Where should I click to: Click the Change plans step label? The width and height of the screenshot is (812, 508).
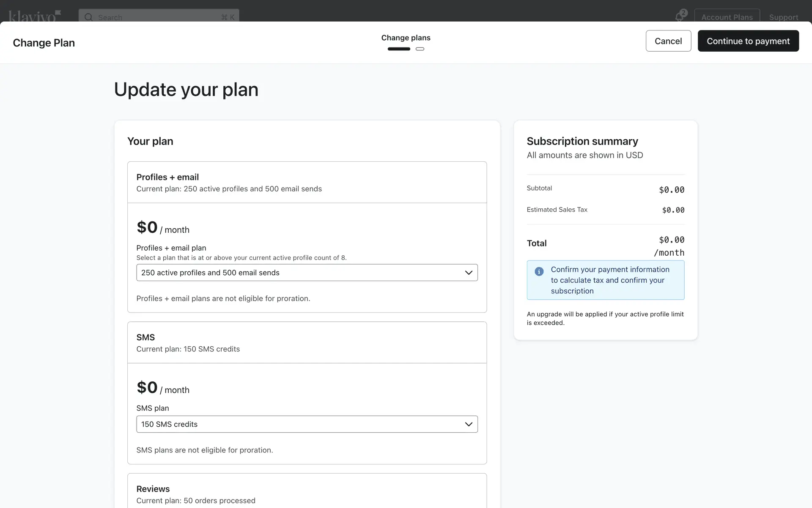tap(406, 38)
